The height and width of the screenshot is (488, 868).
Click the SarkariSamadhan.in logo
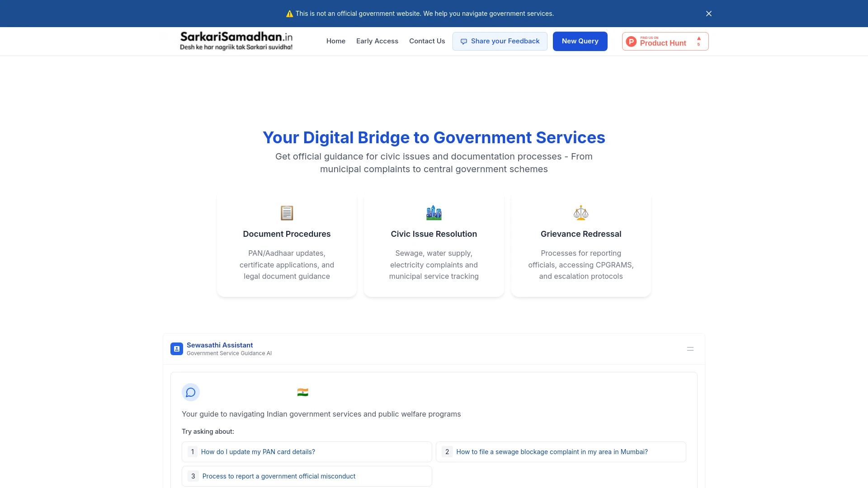pos(236,41)
